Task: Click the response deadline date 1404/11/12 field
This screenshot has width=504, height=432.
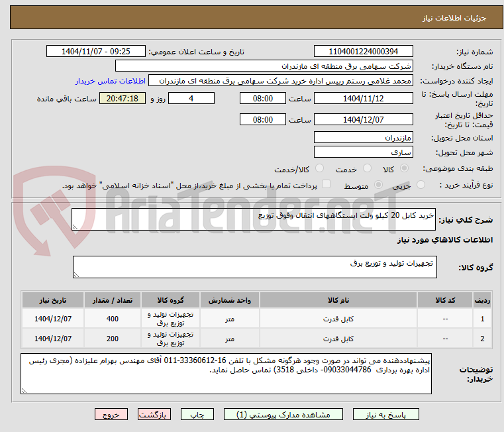Action: (x=363, y=98)
